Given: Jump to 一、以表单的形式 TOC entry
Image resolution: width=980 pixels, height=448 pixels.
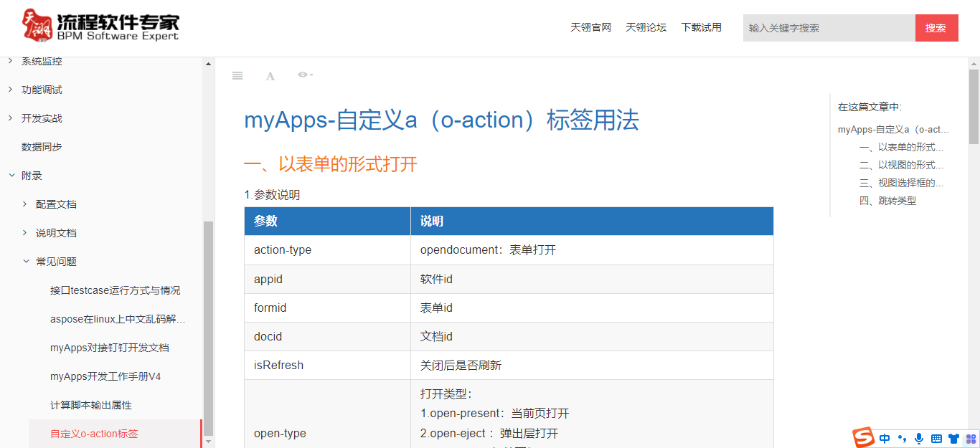Looking at the screenshot, I should [x=901, y=147].
